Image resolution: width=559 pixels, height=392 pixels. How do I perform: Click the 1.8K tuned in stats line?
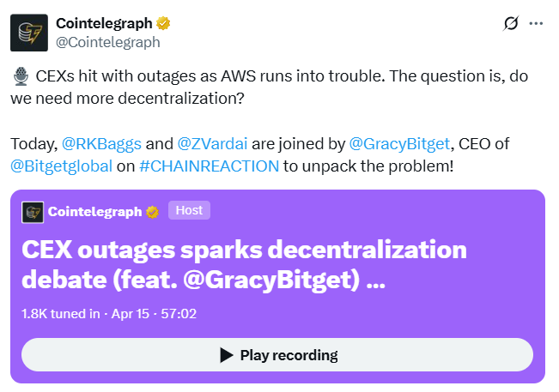pos(109,313)
